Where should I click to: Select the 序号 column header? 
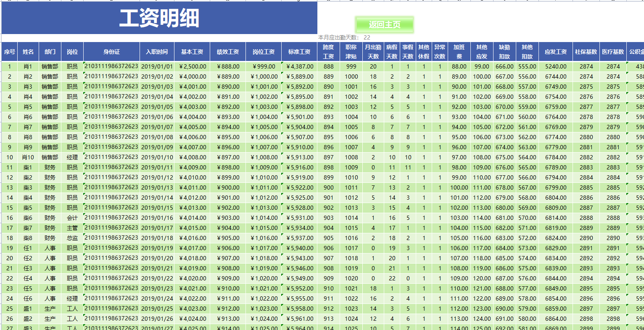click(x=10, y=52)
